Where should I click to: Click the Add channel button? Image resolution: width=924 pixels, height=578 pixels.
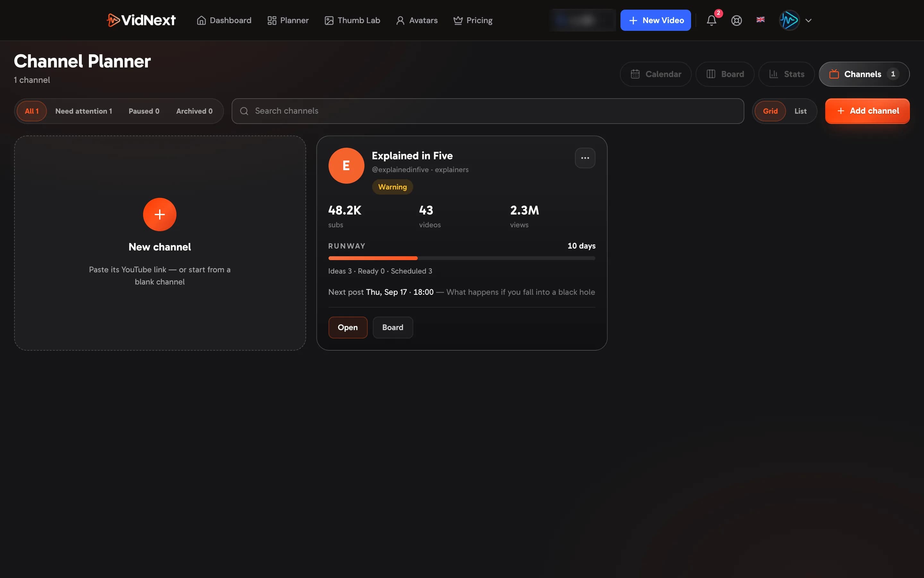click(867, 111)
